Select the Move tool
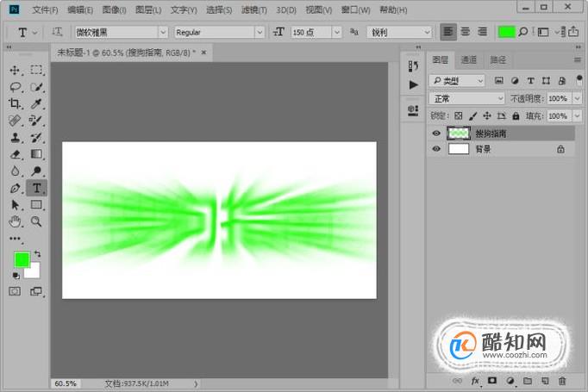This screenshot has height=392, width=588. [x=15, y=70]
